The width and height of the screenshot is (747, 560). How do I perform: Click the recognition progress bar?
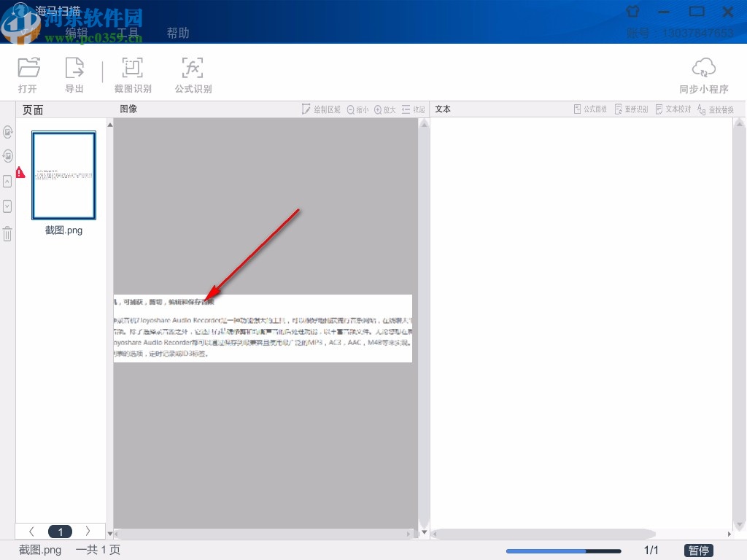564,551
